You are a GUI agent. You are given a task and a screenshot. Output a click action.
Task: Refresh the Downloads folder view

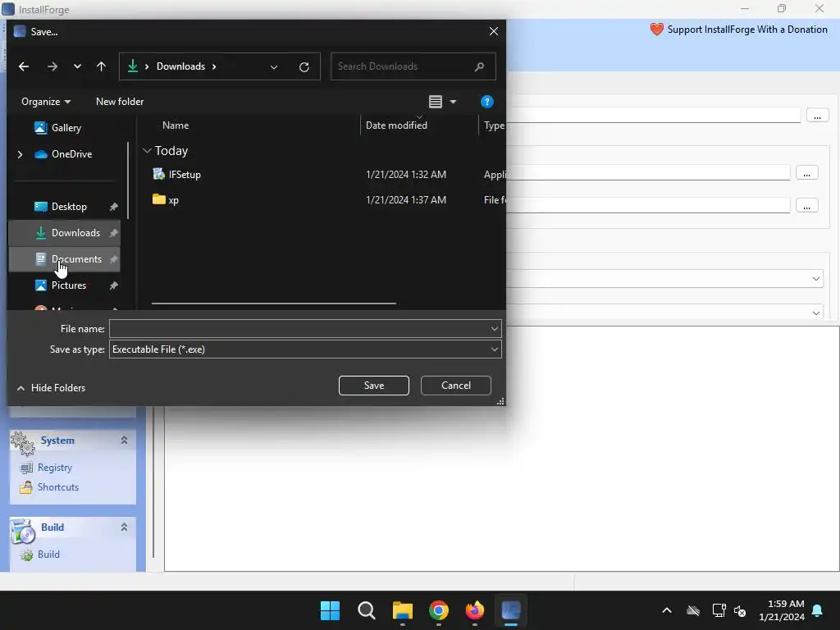[304, 67]
